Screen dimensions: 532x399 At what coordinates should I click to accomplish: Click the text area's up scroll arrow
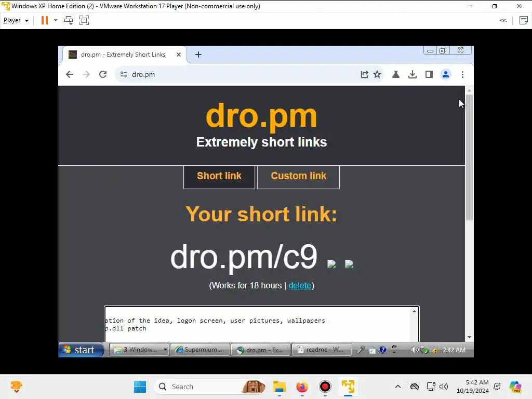click(414, 311)
